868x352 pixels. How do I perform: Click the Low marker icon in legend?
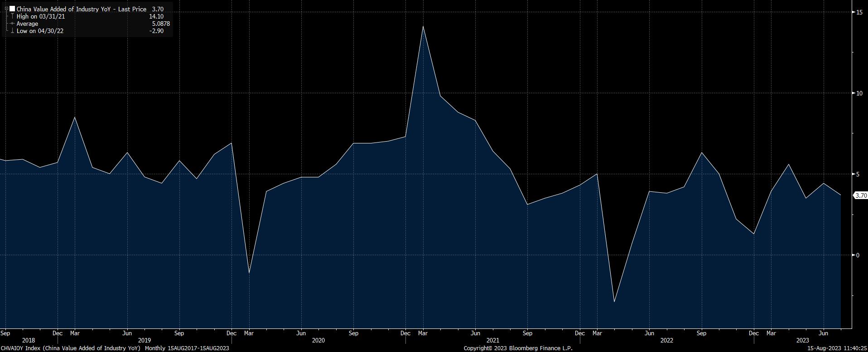(12, 31)
